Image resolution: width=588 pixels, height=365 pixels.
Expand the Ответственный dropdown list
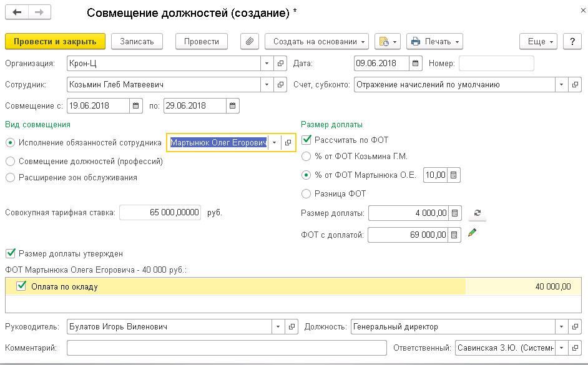coord(561,348)
